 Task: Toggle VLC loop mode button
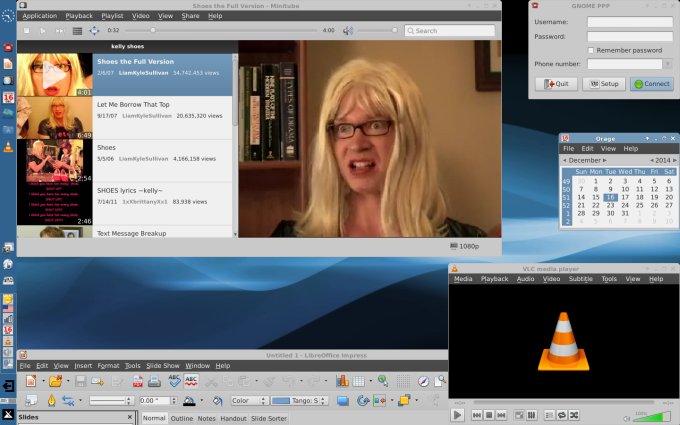[x=562, y=414]
